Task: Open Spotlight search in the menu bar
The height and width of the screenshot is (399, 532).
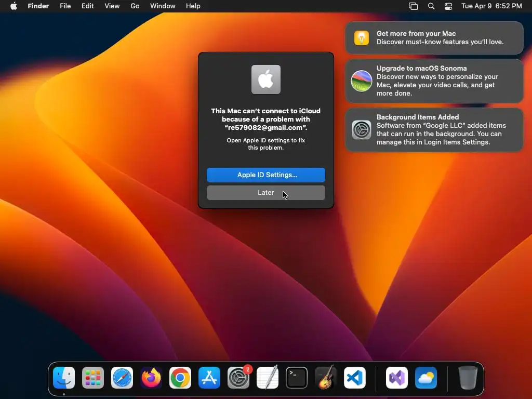Action: click(431, 6)
